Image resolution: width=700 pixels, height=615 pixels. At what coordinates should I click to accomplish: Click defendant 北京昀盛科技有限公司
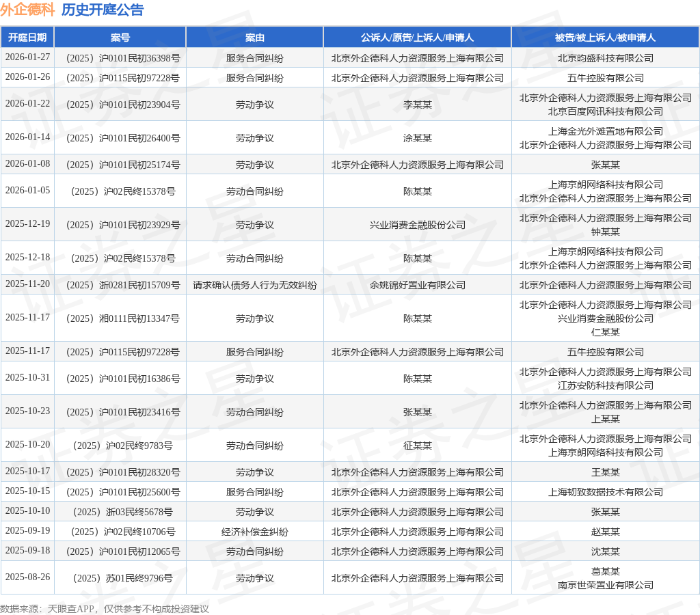(x=606, y=58)
